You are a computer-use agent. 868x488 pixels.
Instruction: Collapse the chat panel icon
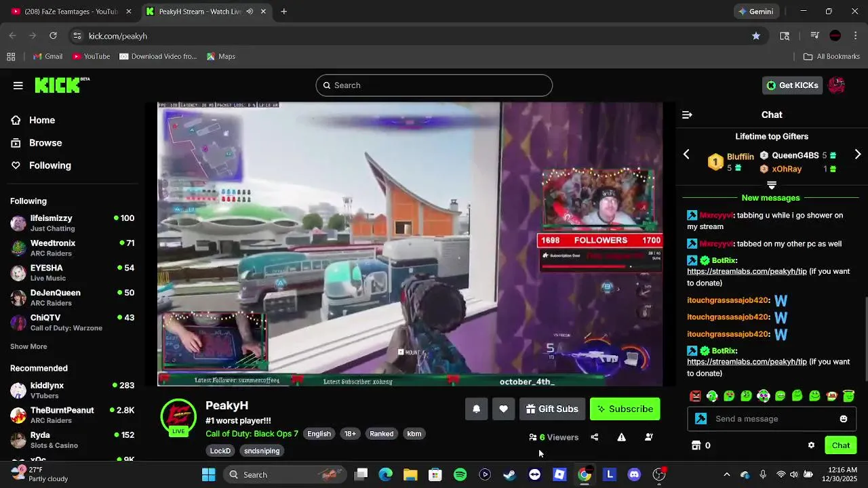click(x=687, y=115)
